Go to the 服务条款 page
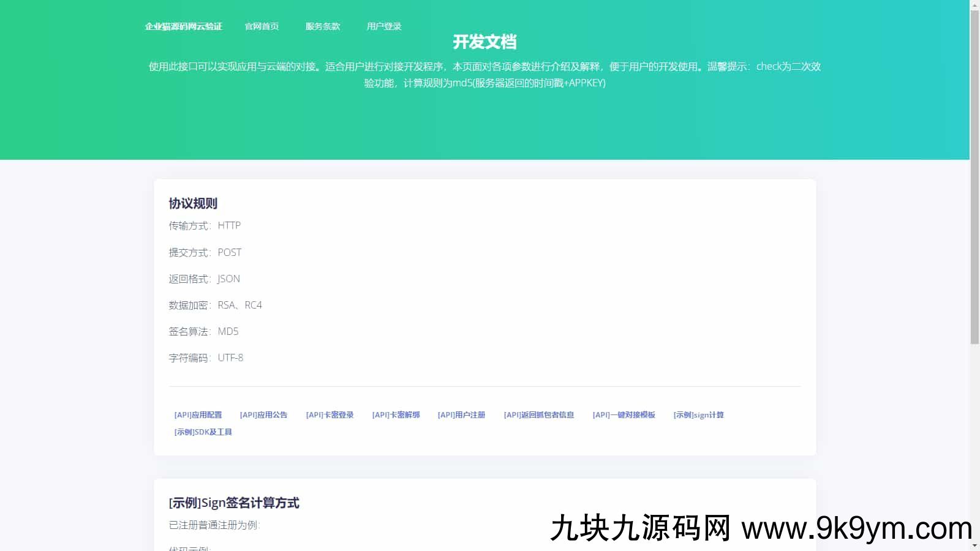This screenshot has width=980, height=551. pyautogui.click(x=323, y=26)
